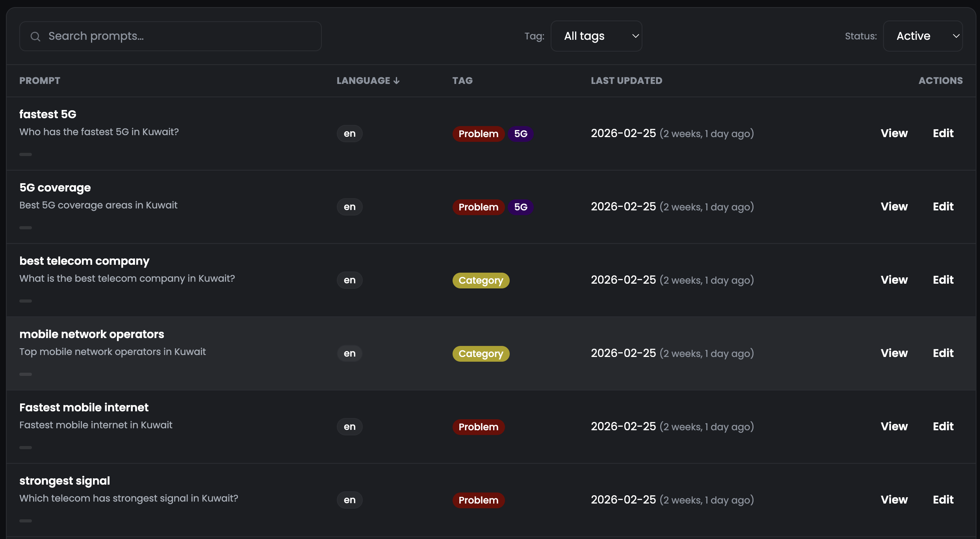Image resolution: width=980 pixels, height=539 pixels.
Task: Sort by the Last Updated column header
Action: click(x=626, y=81)
